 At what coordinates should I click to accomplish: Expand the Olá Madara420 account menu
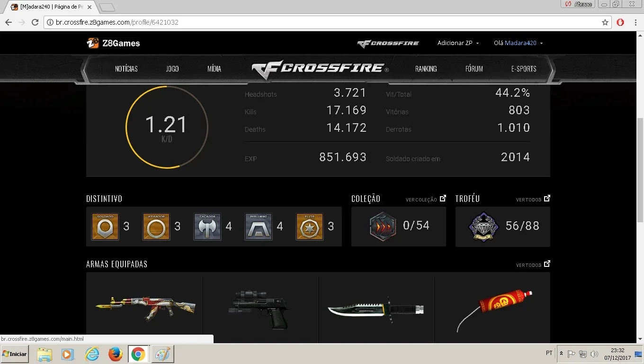[518, 43]
